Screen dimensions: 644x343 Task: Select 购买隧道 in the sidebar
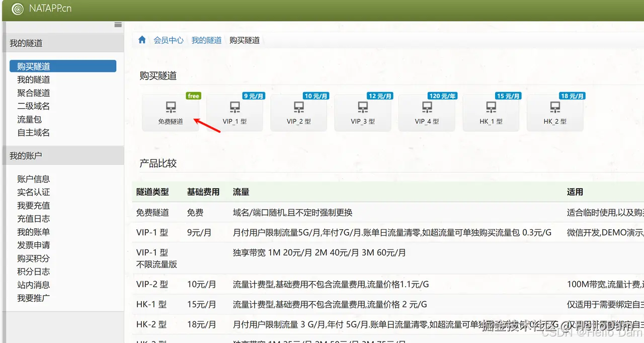tap(63, 66)
